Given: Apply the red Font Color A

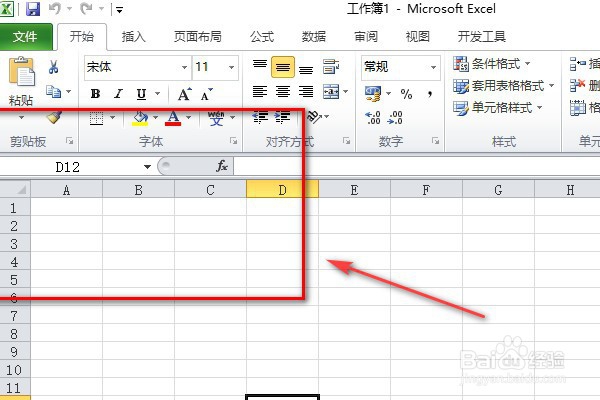Looking at the screenshot, I should (173, 118).
